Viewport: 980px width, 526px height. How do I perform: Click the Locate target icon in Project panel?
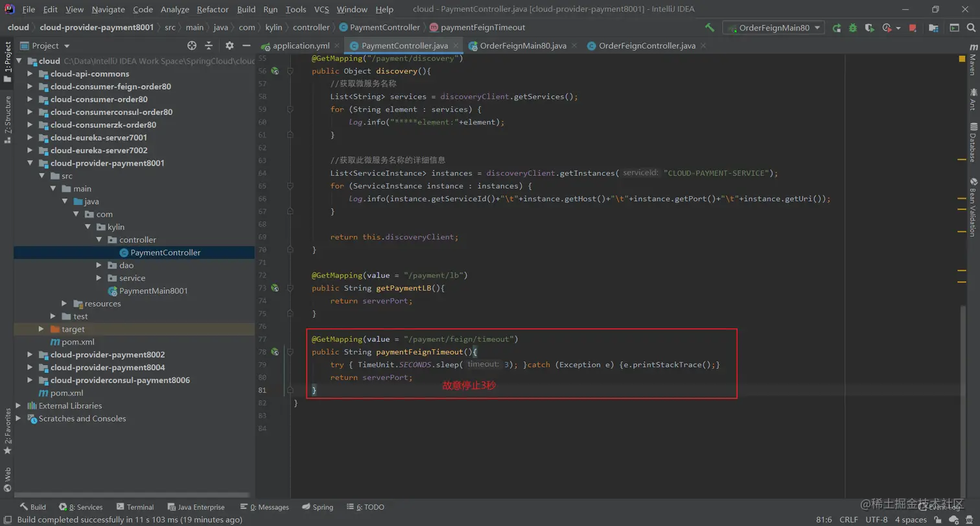192,45
